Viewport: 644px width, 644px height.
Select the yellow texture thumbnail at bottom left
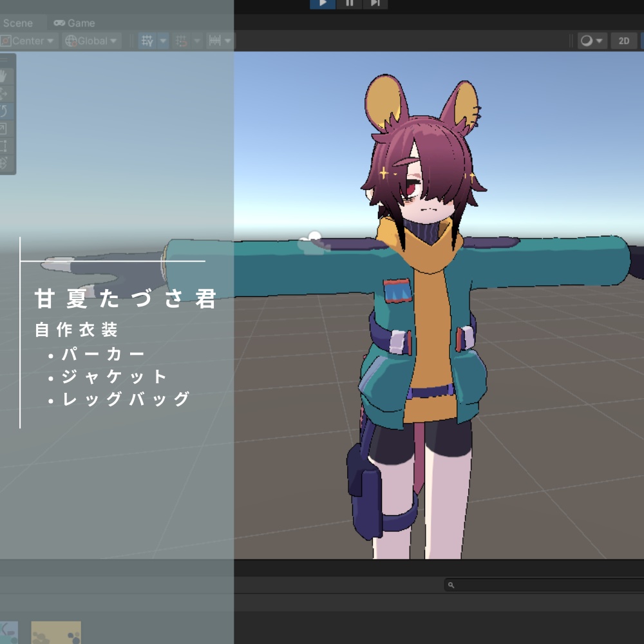click(x=55, y=634)
